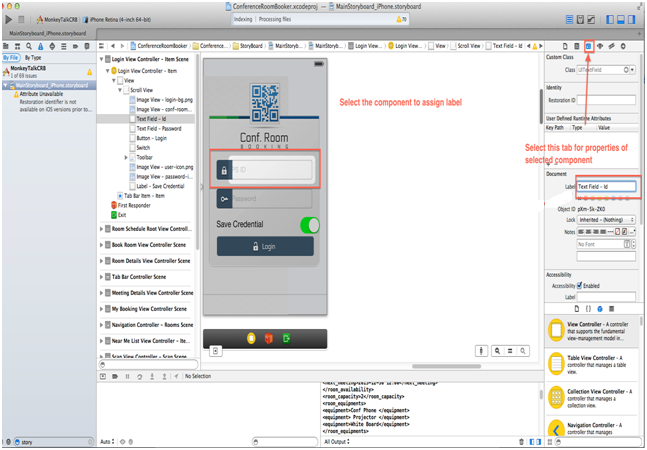Open the Find navigator magnifier icon
Image resolution: width=647 pixels, height=450 pixels.
[x=29, y=46]
